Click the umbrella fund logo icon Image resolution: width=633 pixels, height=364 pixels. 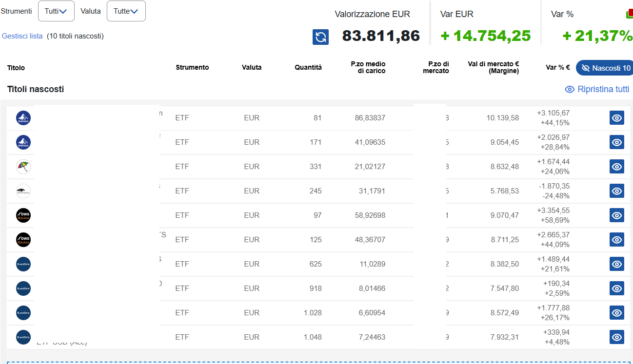click(23, 167)
